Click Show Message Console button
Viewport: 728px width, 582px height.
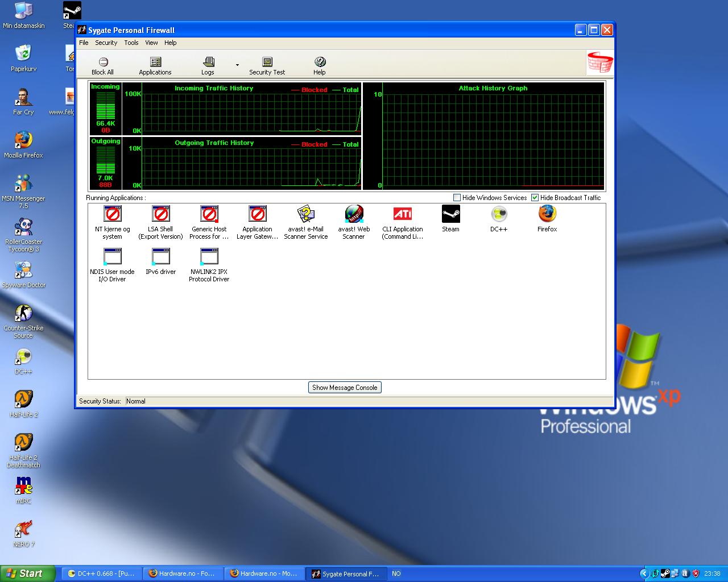(x=345, y=388)
